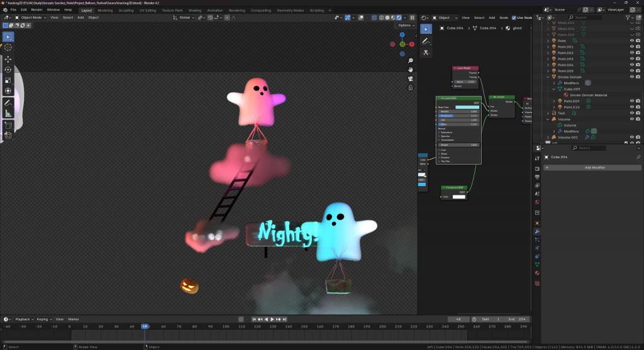Toggle viewport X-ray mode

(374, 18)
